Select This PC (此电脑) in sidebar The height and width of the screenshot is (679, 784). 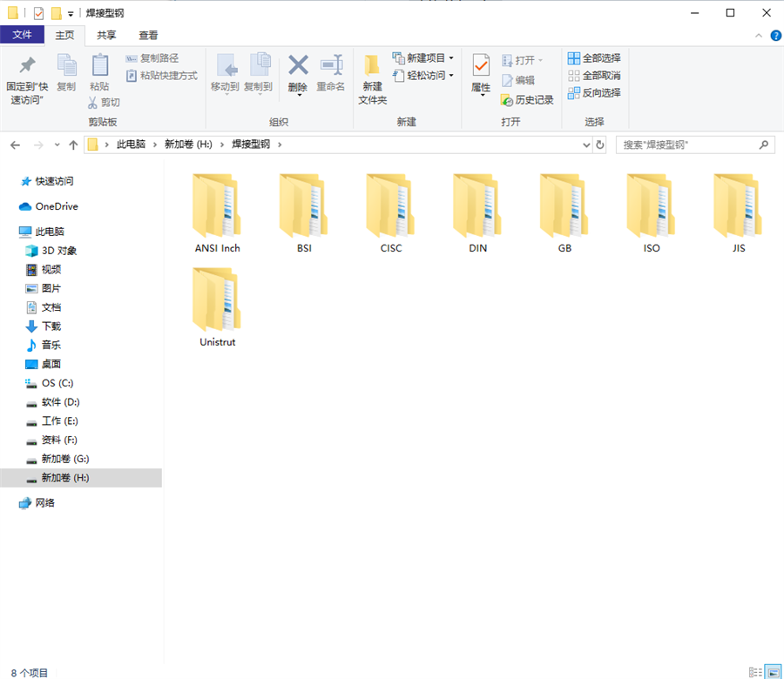[42, 232]
